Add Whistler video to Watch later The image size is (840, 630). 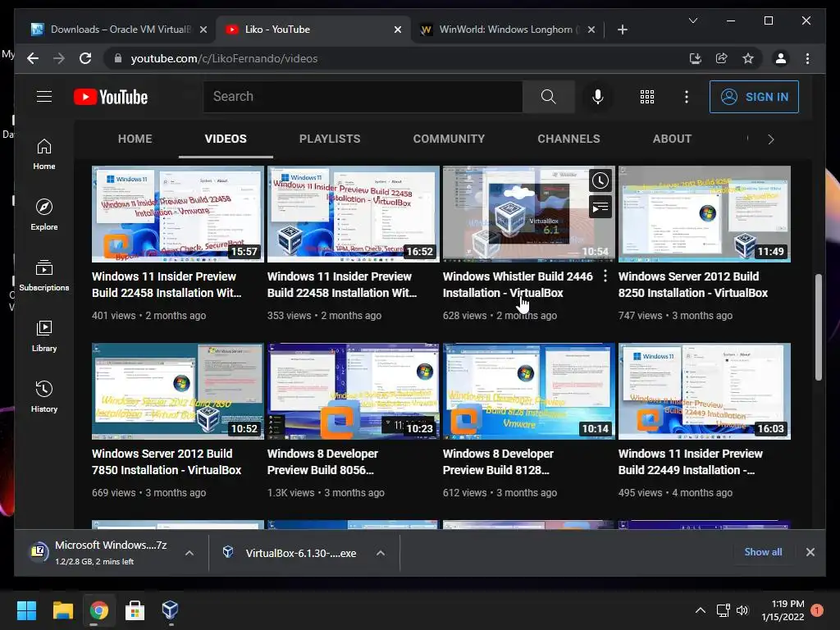600,180
